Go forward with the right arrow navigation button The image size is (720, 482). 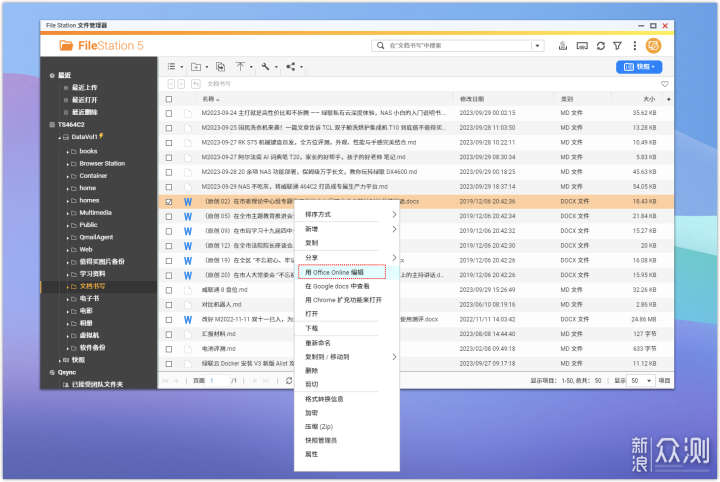[x=181, y=84]
